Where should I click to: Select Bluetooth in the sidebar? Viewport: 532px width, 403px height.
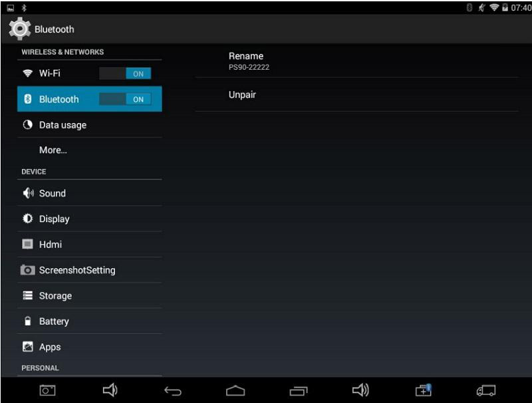[x=90, y=99]
